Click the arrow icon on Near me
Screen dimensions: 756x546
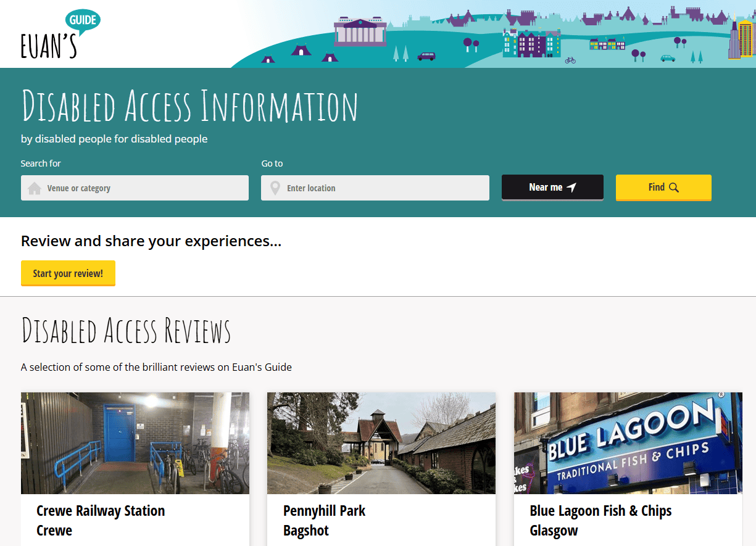click(x=571, y=188)
